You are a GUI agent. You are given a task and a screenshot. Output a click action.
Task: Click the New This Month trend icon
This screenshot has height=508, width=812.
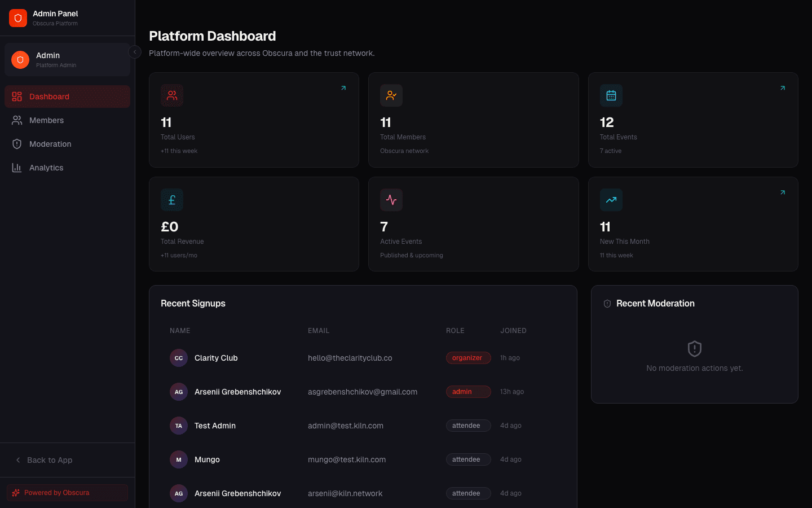pyautogui.click(x=611, y=200)
